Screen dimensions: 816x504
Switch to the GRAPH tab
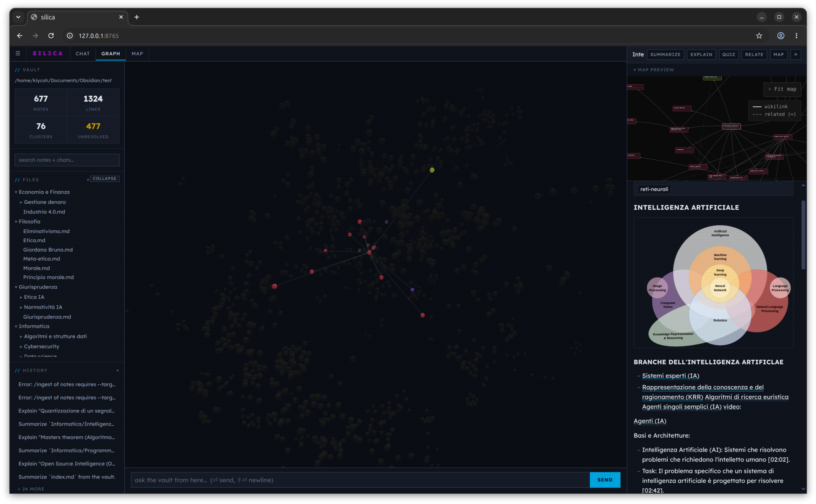[x=111, y=54]
